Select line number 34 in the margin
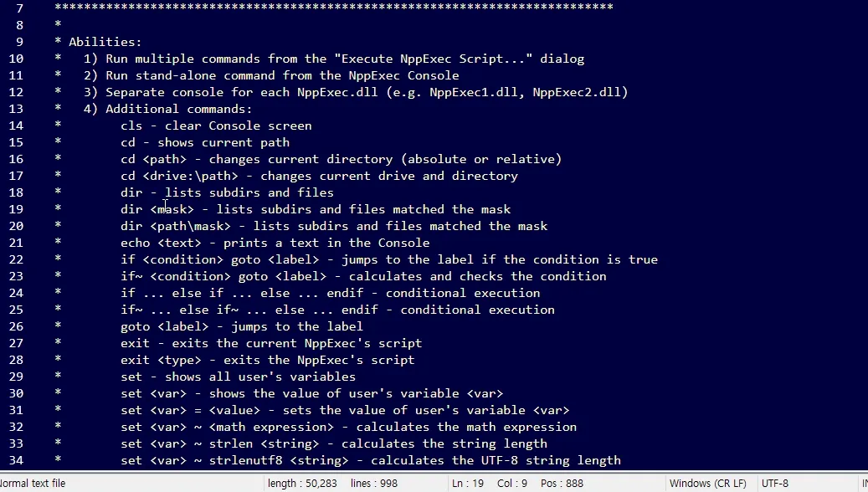 point(16,460)
